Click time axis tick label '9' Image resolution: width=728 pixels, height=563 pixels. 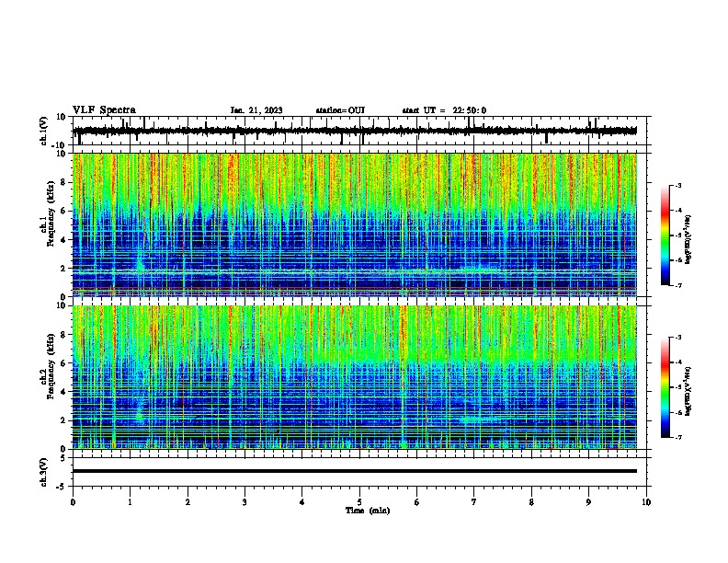(x=588, y=502)
